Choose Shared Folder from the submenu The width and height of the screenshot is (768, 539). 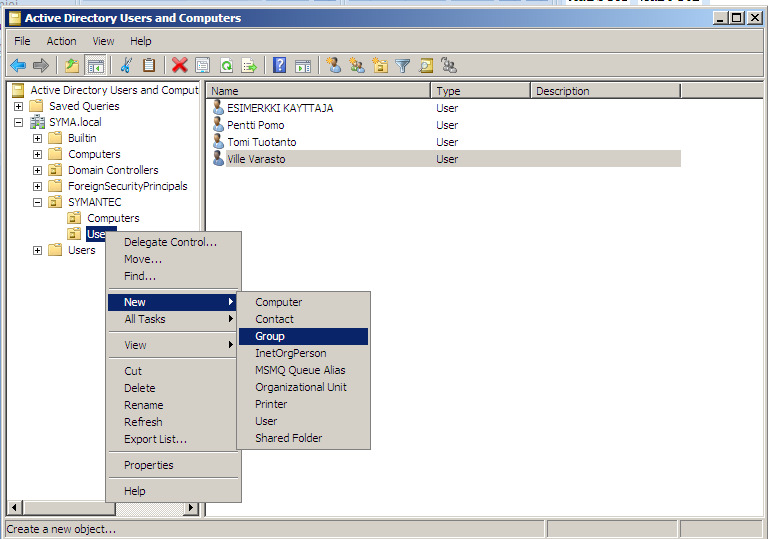303,438
